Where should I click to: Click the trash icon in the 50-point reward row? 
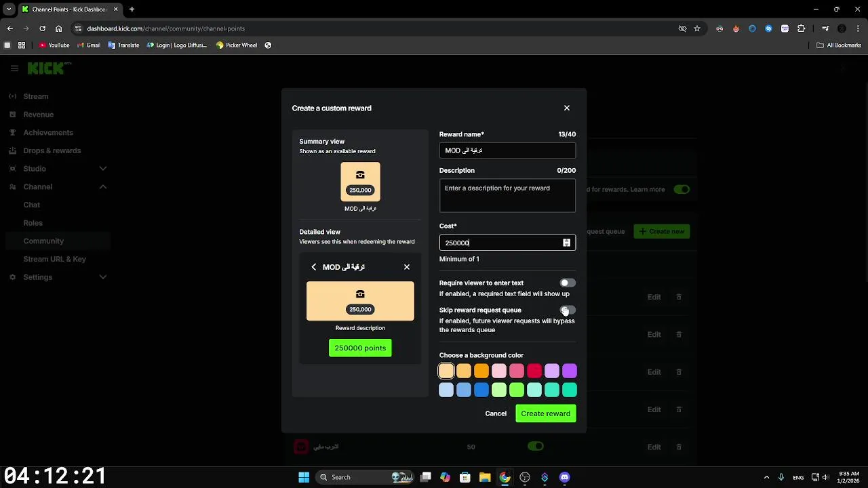click(679, 447)
